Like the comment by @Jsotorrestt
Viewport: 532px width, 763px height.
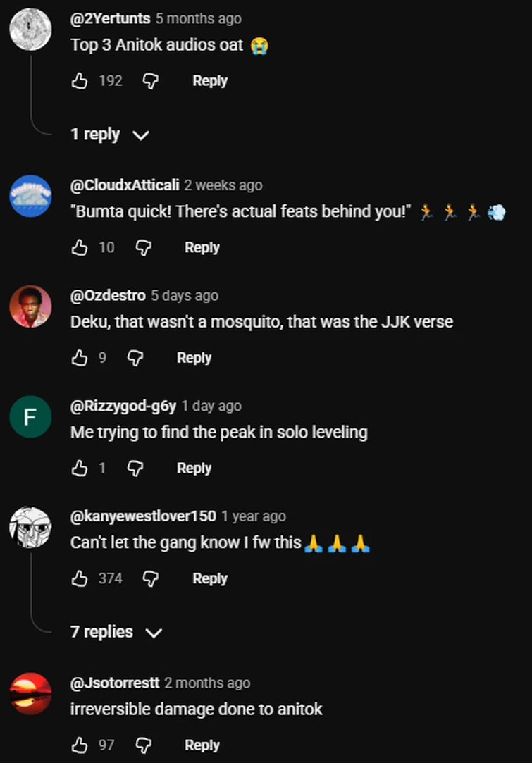click(80, 745)
